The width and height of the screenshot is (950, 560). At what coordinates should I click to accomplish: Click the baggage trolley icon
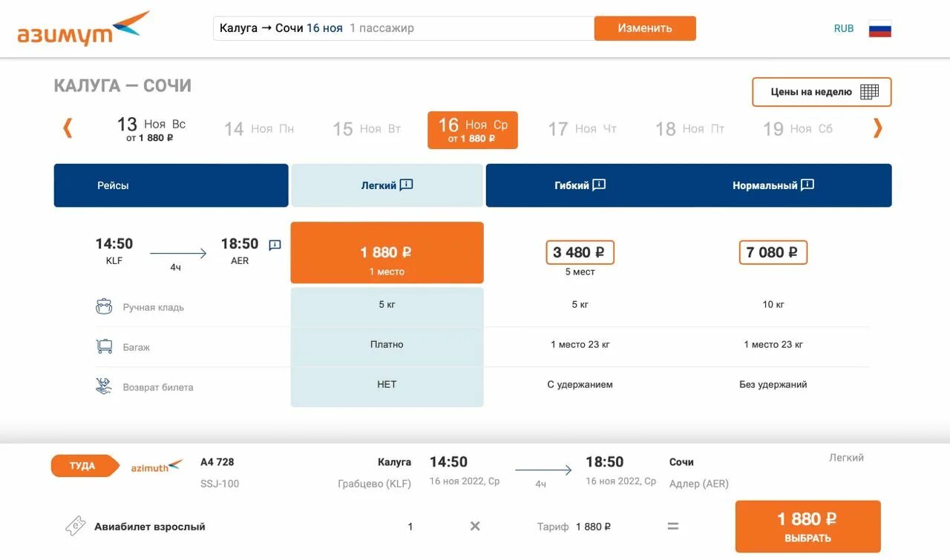[104, 346]
